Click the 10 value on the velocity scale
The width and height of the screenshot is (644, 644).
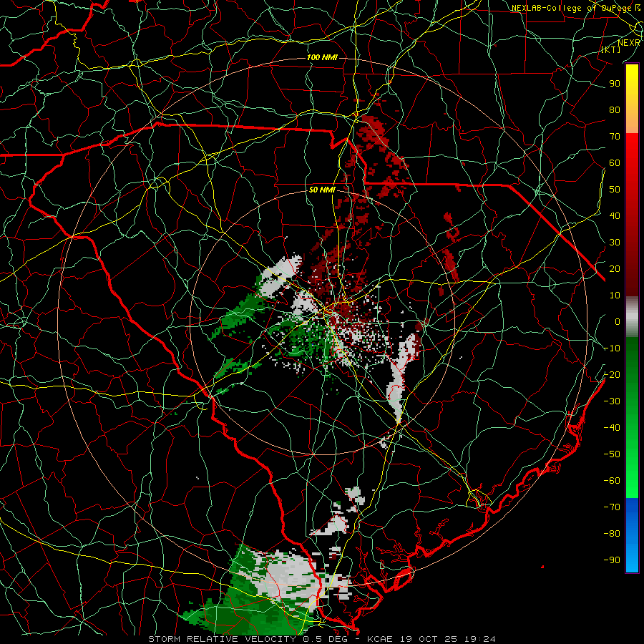point(615,296)
